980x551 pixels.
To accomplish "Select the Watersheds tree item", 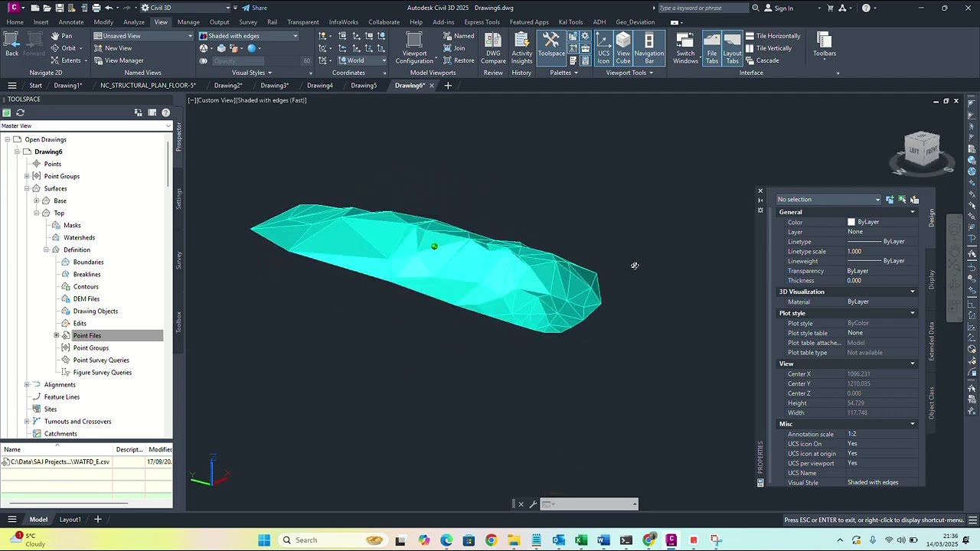I will (79, 238).
